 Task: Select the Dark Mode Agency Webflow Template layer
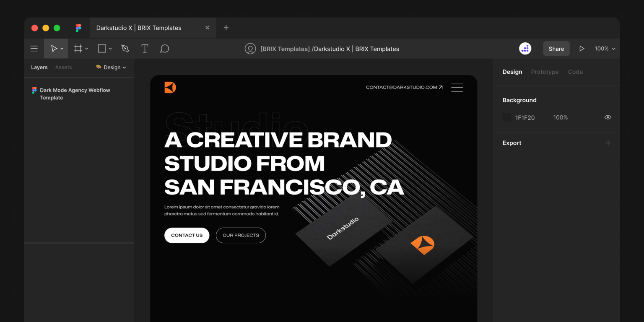pos(75,93)
